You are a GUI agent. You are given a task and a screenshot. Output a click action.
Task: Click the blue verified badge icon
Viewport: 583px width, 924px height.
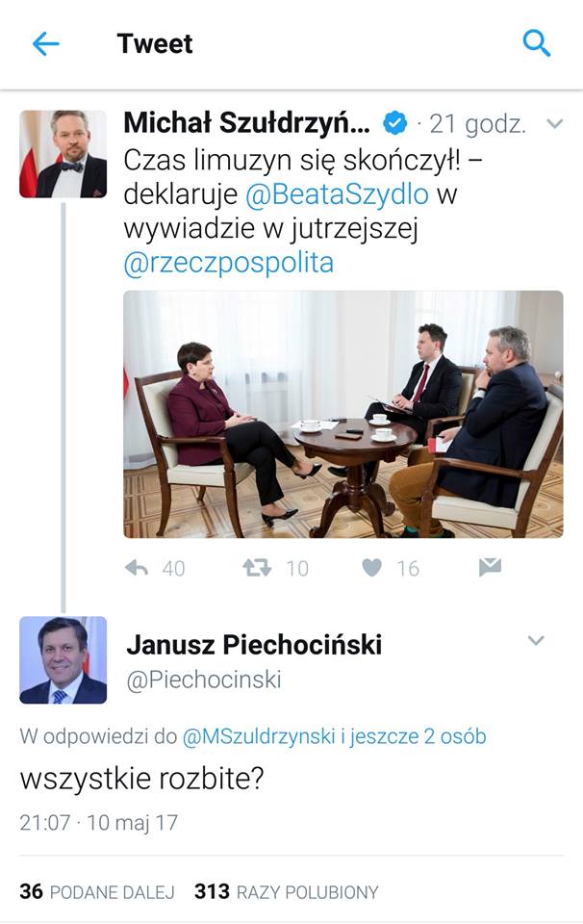(x=395, y=123)
